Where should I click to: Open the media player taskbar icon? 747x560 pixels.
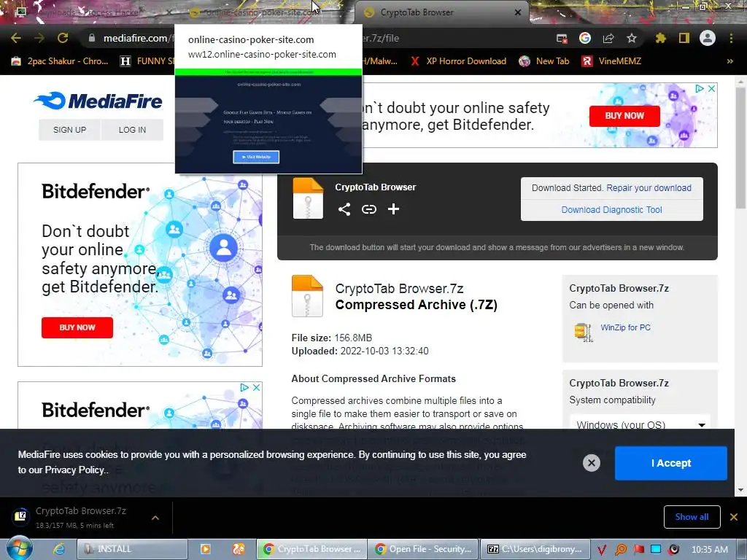[205, 549]
